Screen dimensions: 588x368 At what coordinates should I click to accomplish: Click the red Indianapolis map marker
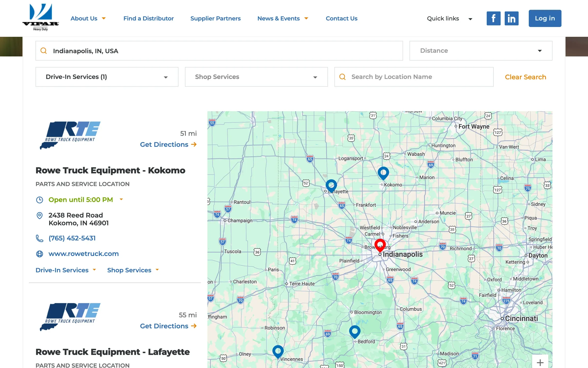click(380, 245)
